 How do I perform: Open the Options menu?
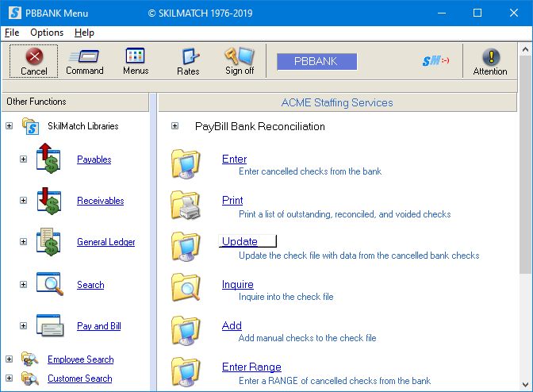tap(47, 33)
